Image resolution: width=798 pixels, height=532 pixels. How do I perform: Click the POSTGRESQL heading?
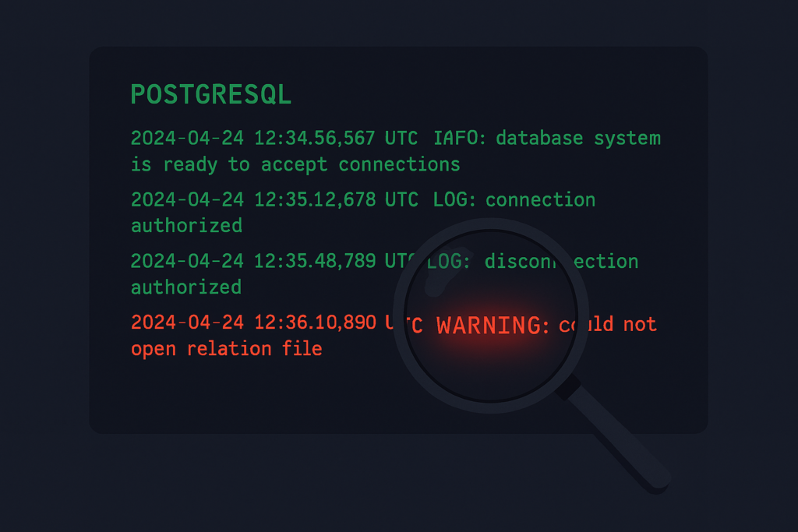click(210, 94)
